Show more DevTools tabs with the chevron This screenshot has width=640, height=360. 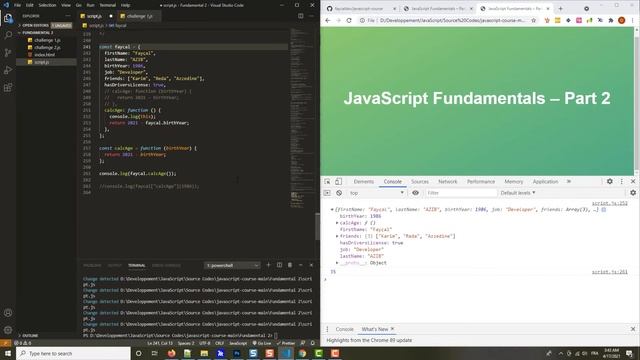coord(569,182)
